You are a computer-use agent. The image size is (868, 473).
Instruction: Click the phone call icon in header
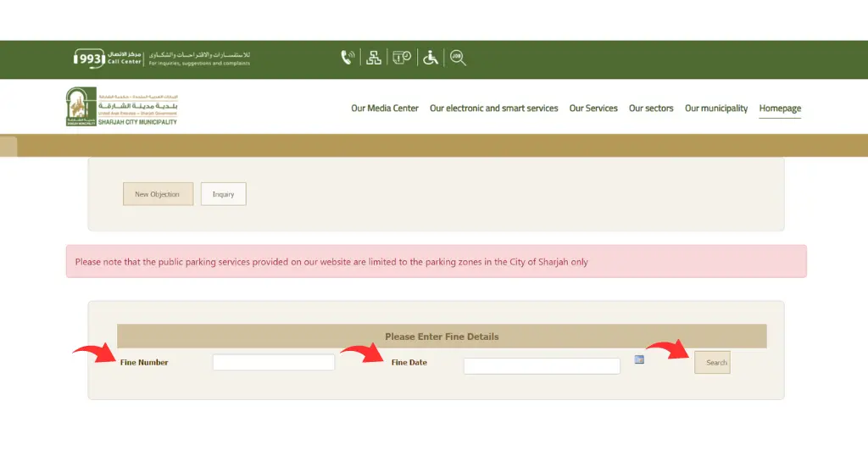coord(348,58)
